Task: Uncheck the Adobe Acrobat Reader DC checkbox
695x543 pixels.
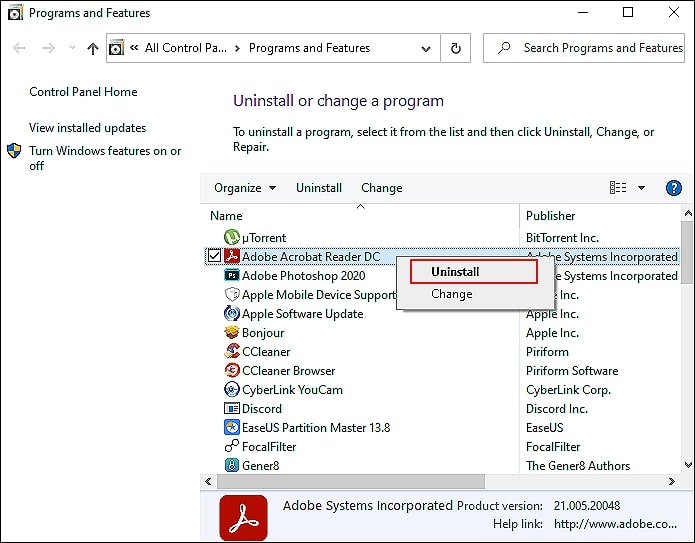Action: point(214,256)
